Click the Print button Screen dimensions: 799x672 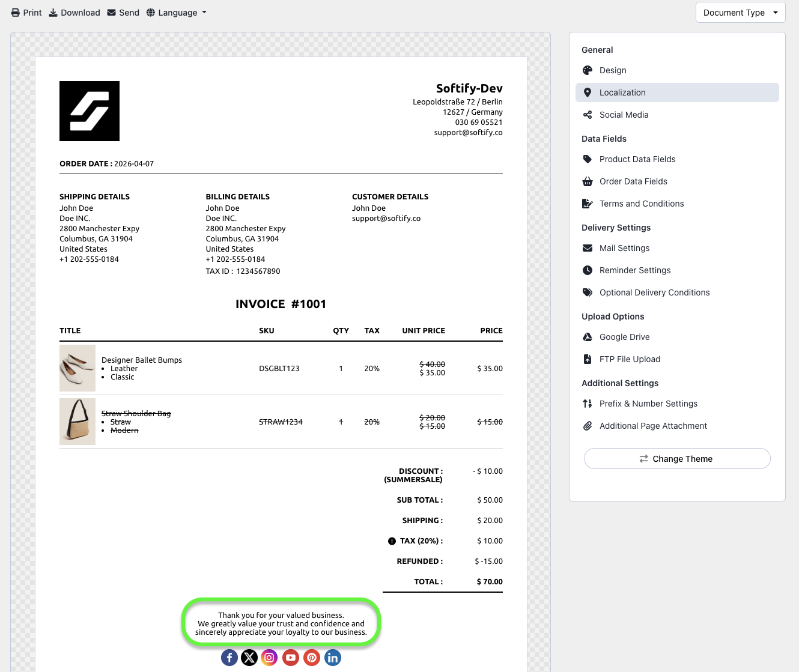26,13
